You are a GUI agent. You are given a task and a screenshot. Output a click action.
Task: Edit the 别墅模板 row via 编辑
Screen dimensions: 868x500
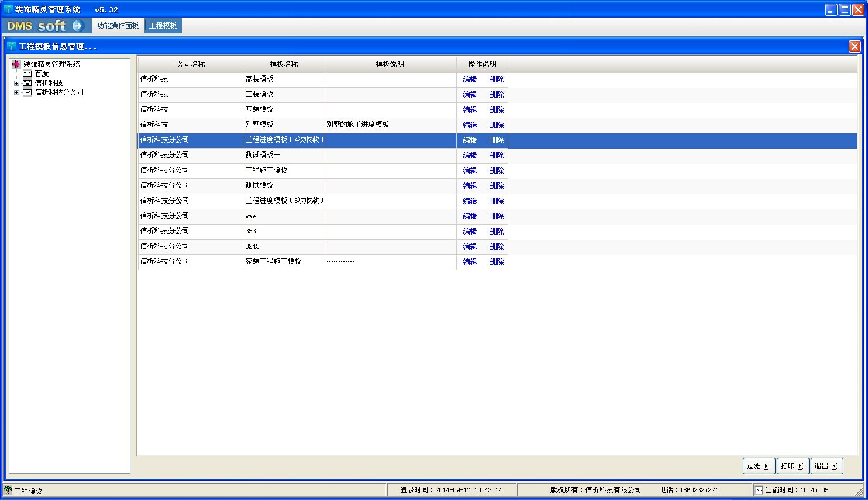[470, 125]
